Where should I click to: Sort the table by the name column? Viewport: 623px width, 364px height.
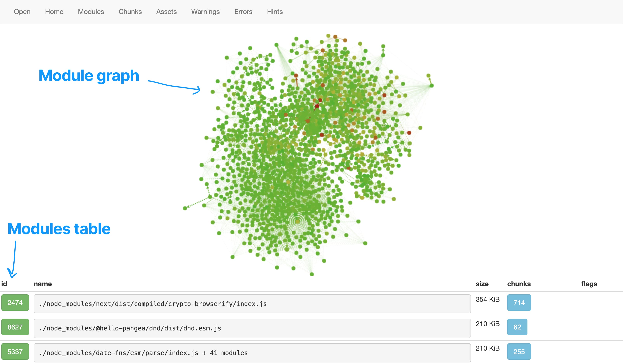pyautogui.click(x=43, y=284)
